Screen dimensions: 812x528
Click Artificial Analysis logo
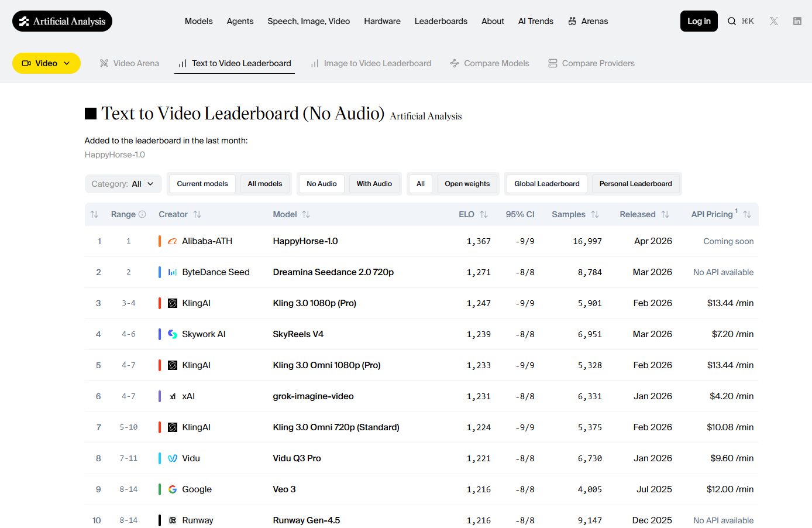62,21
